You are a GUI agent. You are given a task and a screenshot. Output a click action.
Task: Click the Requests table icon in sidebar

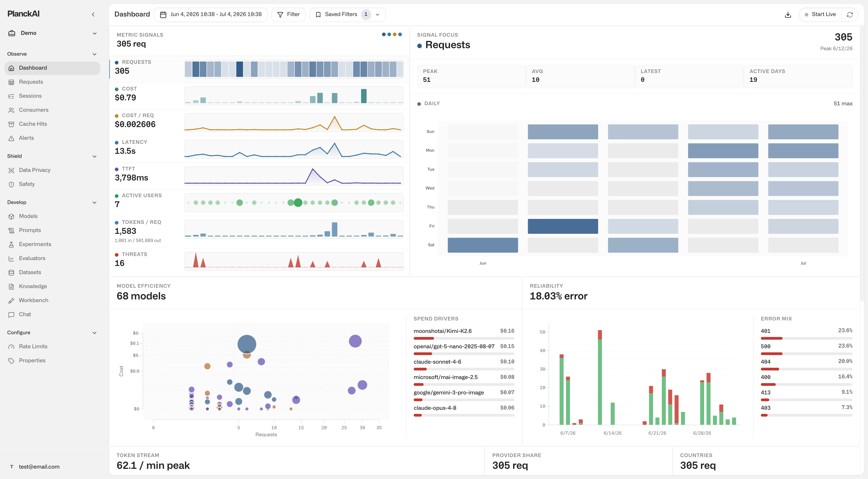coord(12,82)
